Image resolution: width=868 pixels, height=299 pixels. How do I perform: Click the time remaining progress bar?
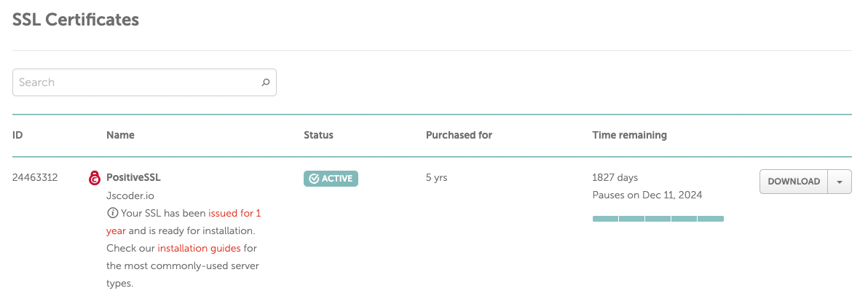[658, 218]
